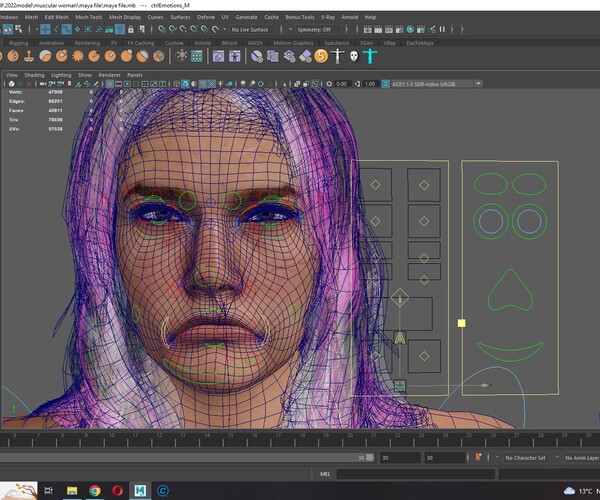Click the camera icon in viewport toolbar
This screenshot has height=500, width=600.
(x=43, y=83)
